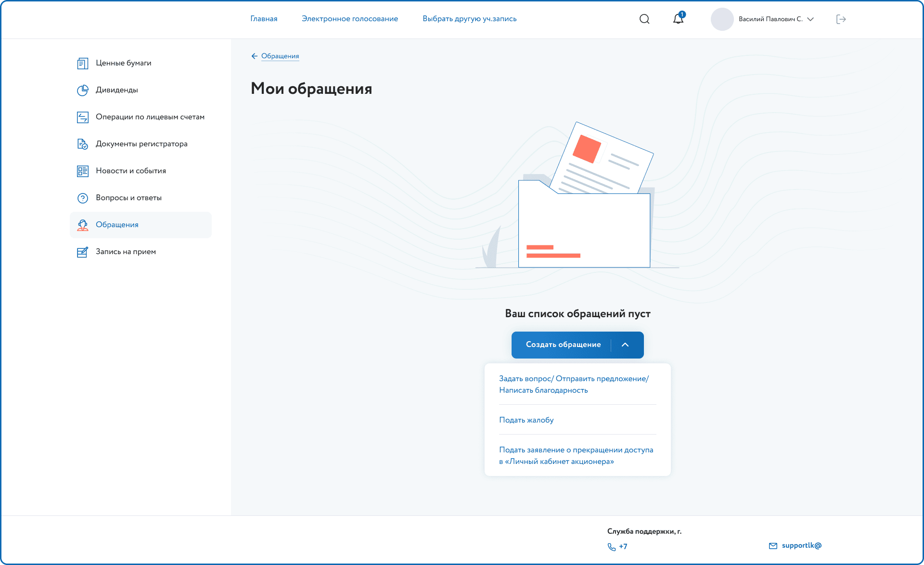Click the Операции по лицевым счетам icon
The height and width of the screenshot is (565, 924).
83,117
